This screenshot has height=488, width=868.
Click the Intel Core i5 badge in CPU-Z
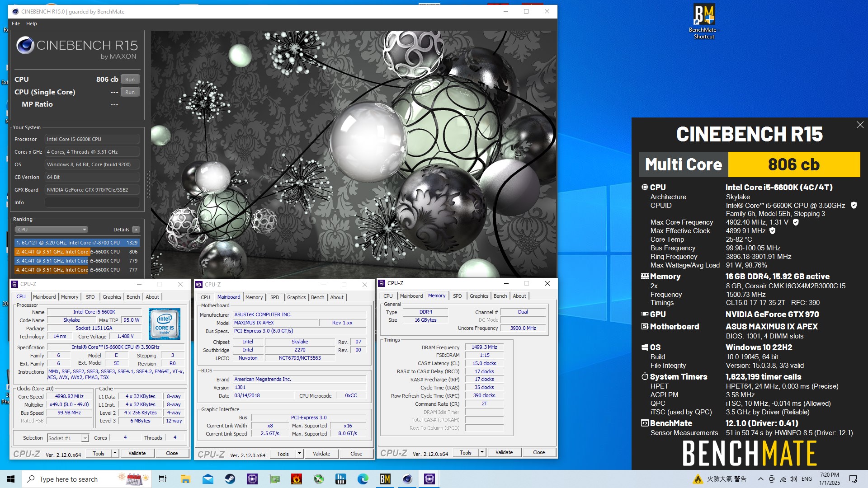pos(165,324)
